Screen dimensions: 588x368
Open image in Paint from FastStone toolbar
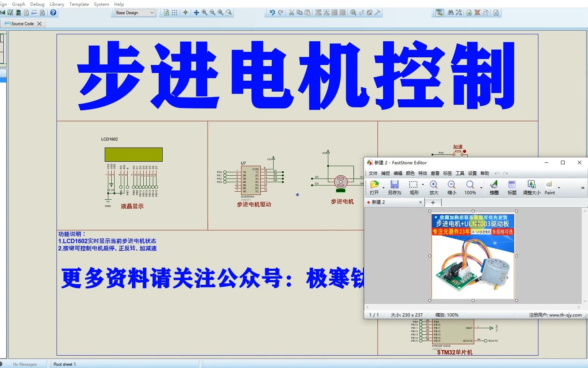(549, 187)
